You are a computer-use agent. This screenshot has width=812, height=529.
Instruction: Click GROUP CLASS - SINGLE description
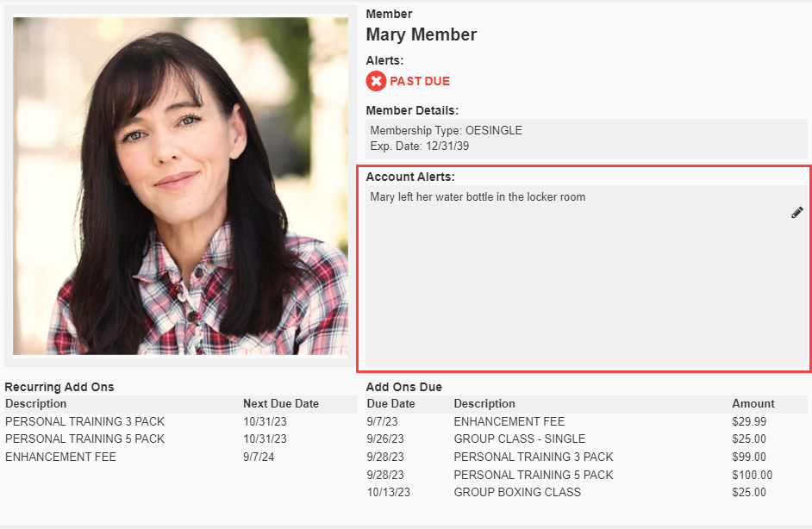coord(520,439)
